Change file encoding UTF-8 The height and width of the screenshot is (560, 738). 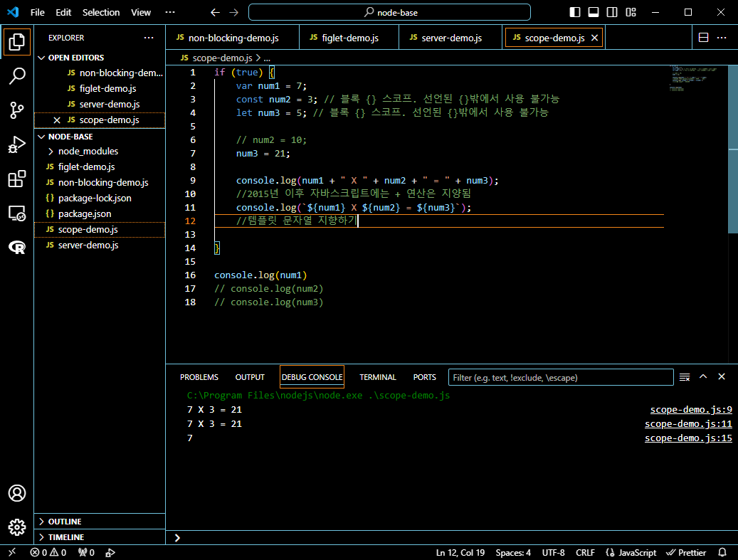(553, 552)
